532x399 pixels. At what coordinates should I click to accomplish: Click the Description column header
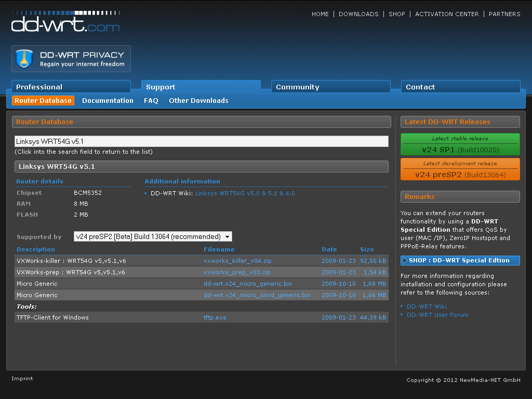tap(36, 249)
